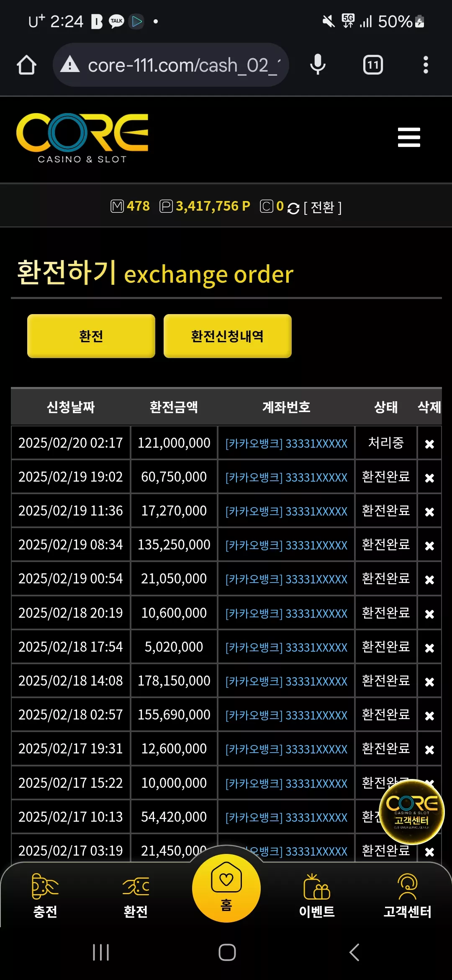Click the CORE Casino & Slot logo
This screenshot has width=452, height=980.
(82, 138)
